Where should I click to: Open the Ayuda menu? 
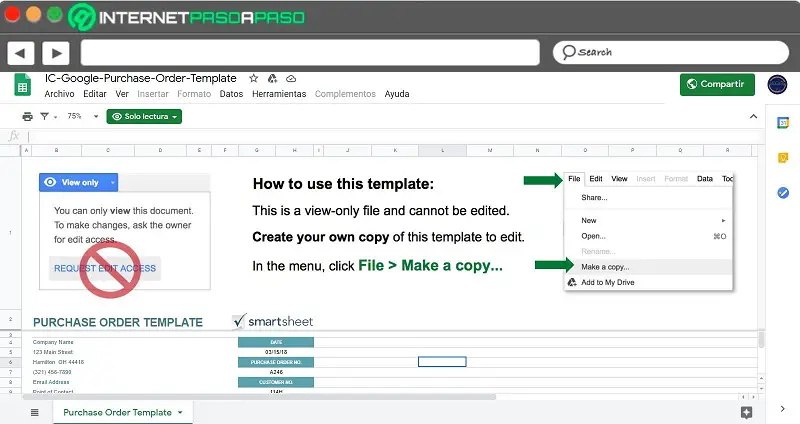point(397,94)
